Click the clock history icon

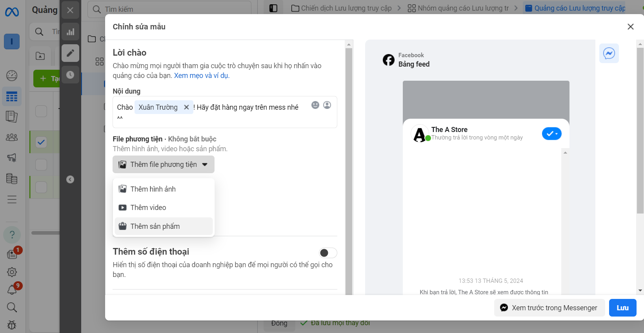(x=70, y=74)
